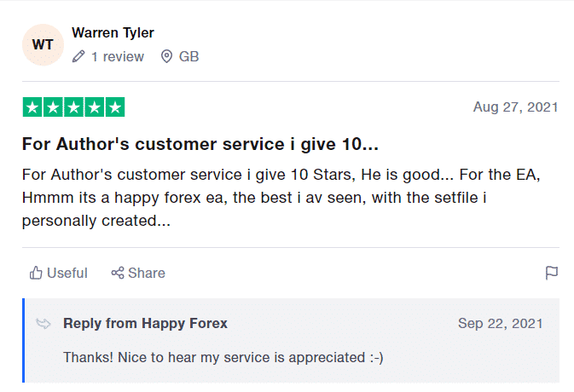Screen dimensions: 574x392
Task: Click the share network icon
Action: tap(118, 273)
